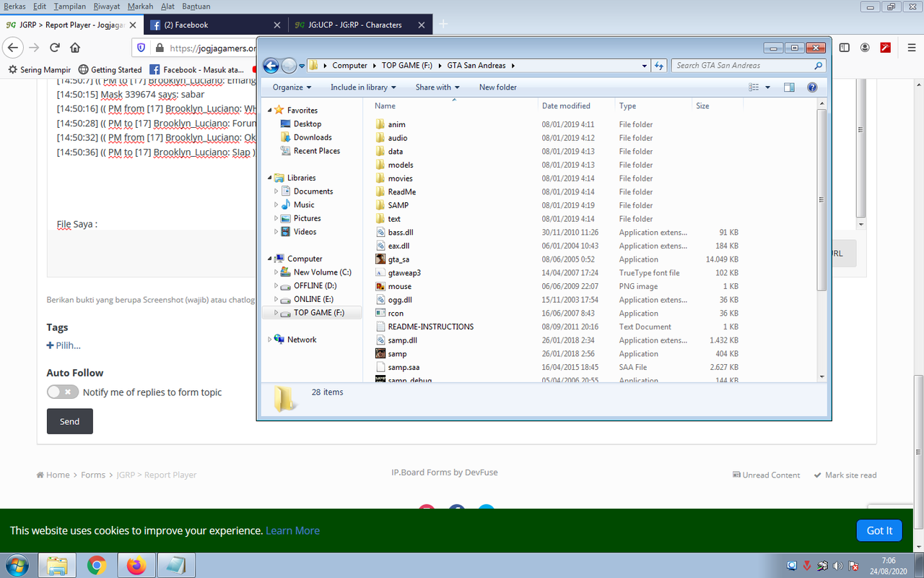Select the gta_sa application file

pos(398,259)
